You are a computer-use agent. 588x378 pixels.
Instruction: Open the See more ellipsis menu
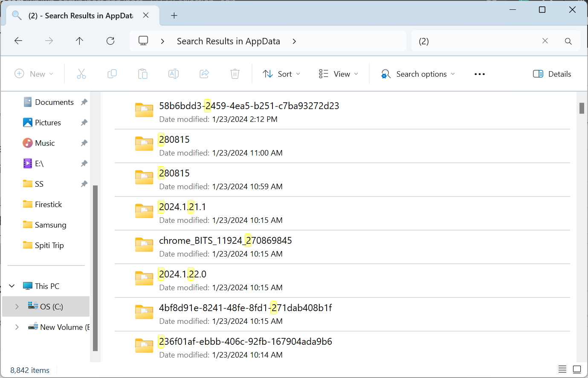coord(480,74)
